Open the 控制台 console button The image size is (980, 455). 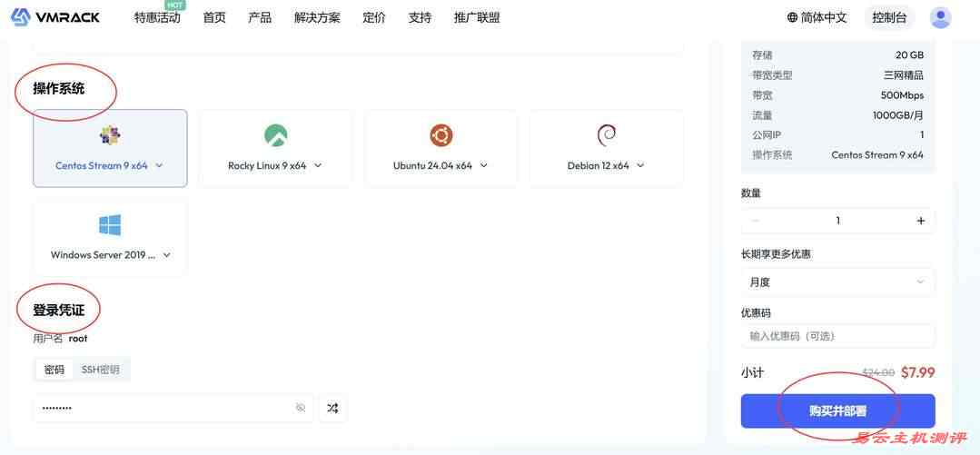point(889,17)
